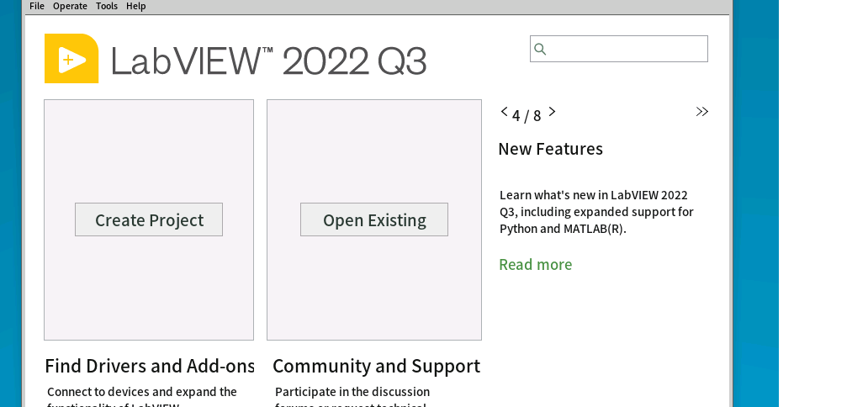
Task: Click the yellow LabVIEW logo icon
Action: click(x=71, y=59)
